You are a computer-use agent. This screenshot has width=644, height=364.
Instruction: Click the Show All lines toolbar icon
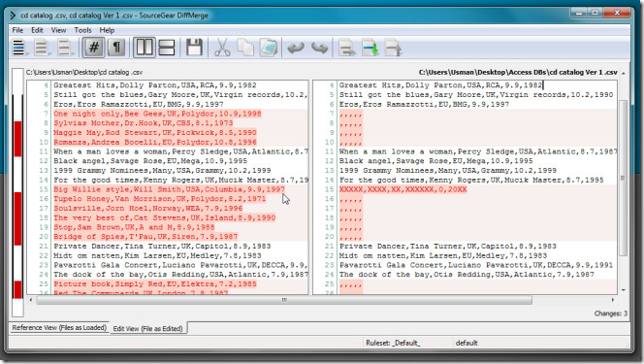tap(18, 48)
